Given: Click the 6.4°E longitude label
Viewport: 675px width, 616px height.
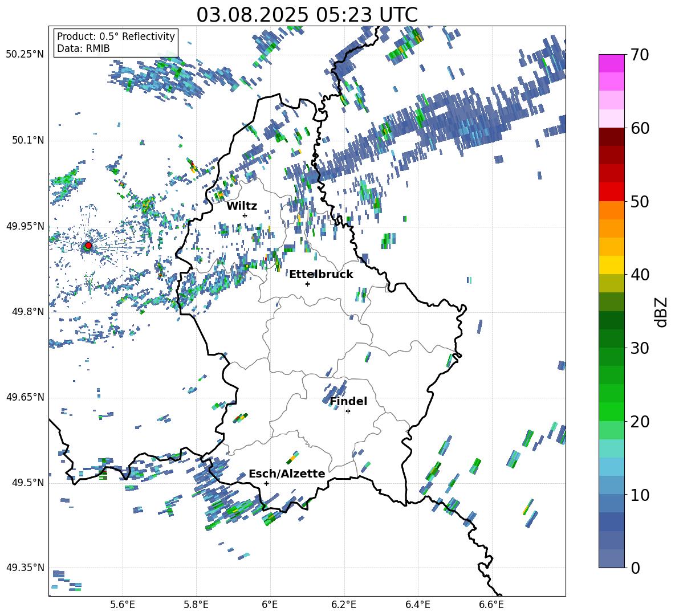Looking at the screenshot, I should pyautogui.click(x=417, y=605).
